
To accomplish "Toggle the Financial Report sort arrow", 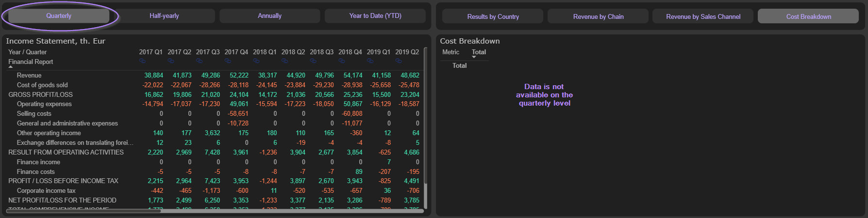I will click(x=11, y=67).
